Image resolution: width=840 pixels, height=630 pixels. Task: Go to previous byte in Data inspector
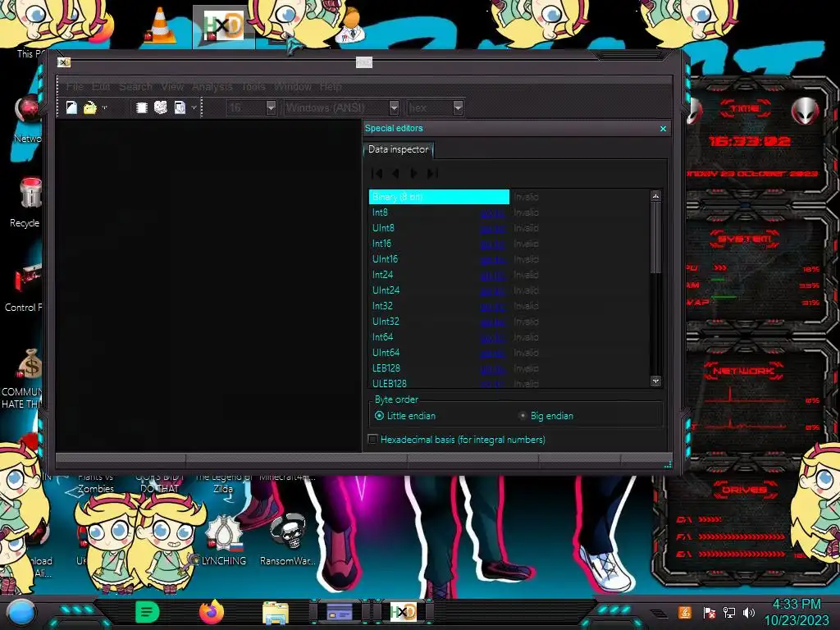pos(395,173)
